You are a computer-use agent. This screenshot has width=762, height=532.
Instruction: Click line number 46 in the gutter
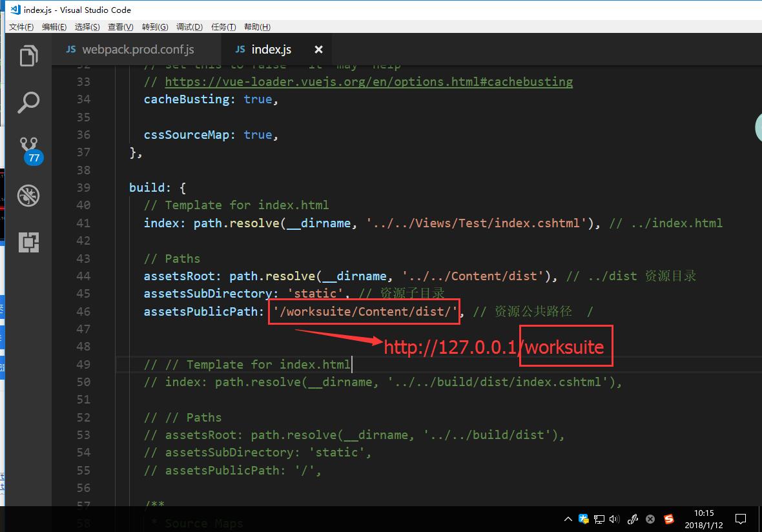[83, 311]
